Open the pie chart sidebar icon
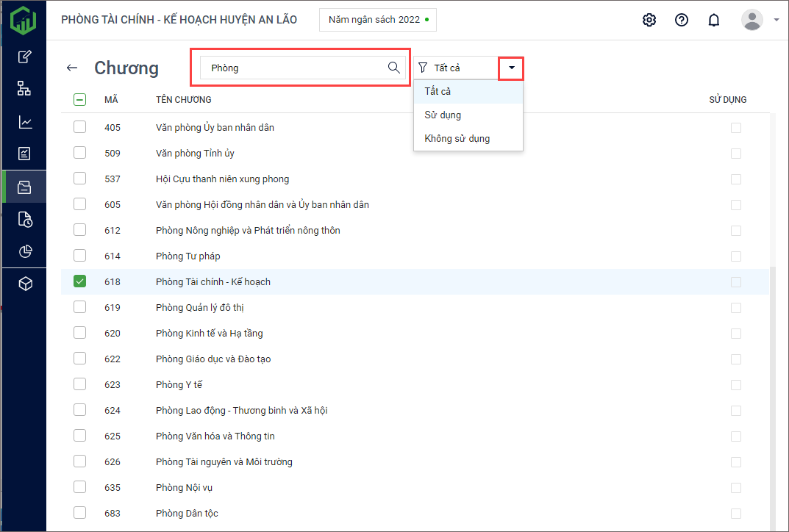The width and height of the screenshot is (789, 532). click(25, 251)
